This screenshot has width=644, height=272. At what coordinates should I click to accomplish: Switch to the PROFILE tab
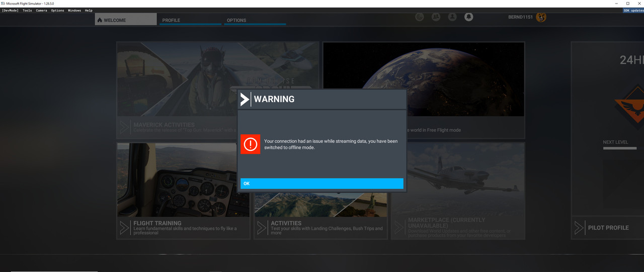(191, 20)
